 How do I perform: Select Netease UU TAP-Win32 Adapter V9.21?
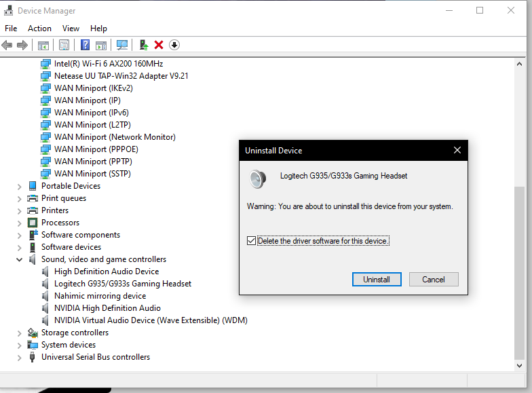click(x=121, y=76)
